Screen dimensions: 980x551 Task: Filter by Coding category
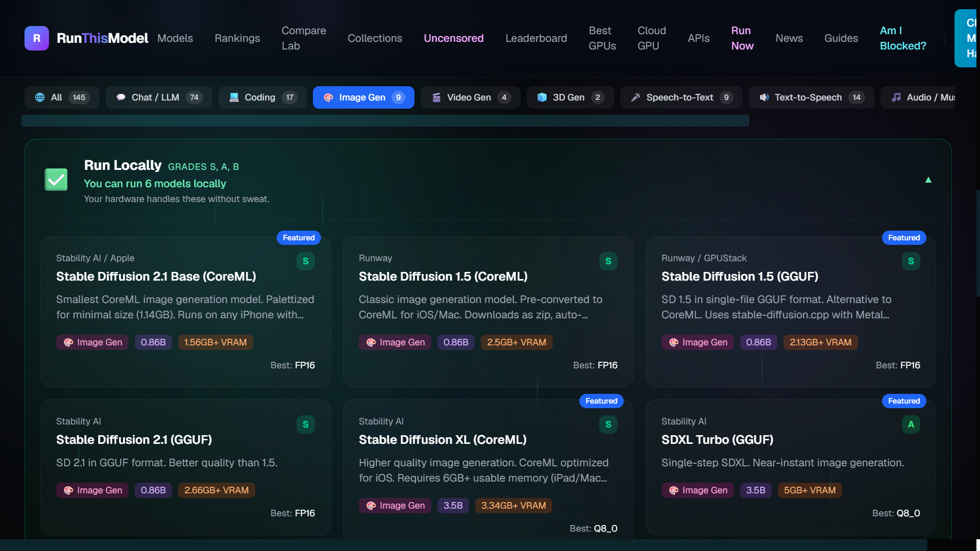262,97
